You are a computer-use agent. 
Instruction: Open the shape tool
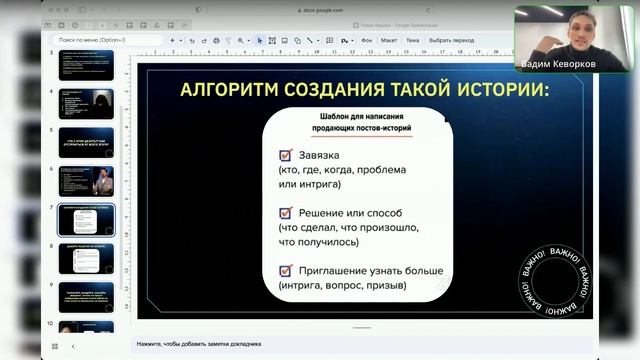click(297, 41)
